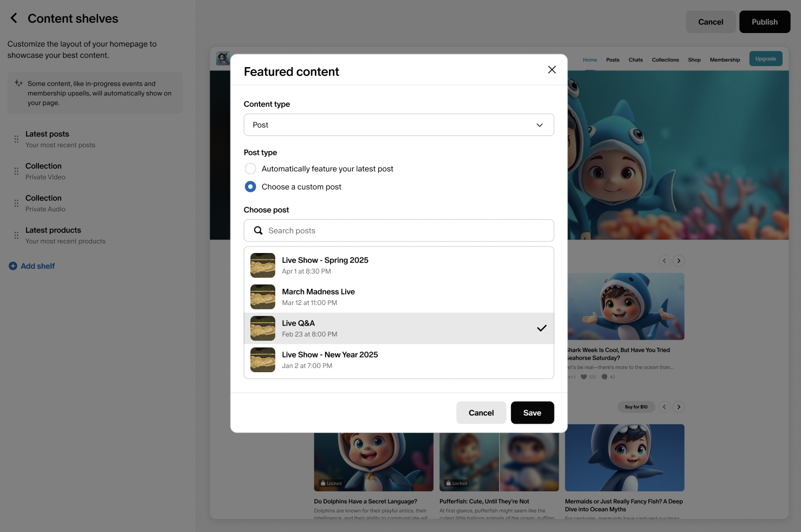Click comments icon on Shark Week post

[604, 377]
